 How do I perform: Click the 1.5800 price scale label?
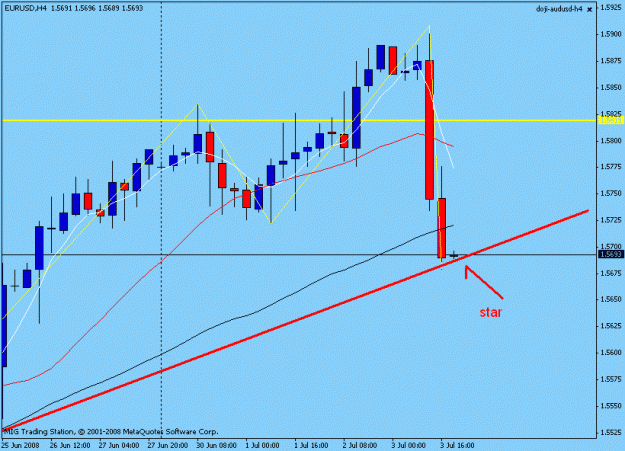611,140
